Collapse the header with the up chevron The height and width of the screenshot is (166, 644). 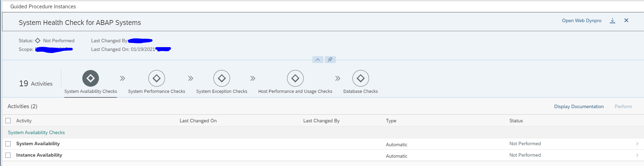(318, 60)
